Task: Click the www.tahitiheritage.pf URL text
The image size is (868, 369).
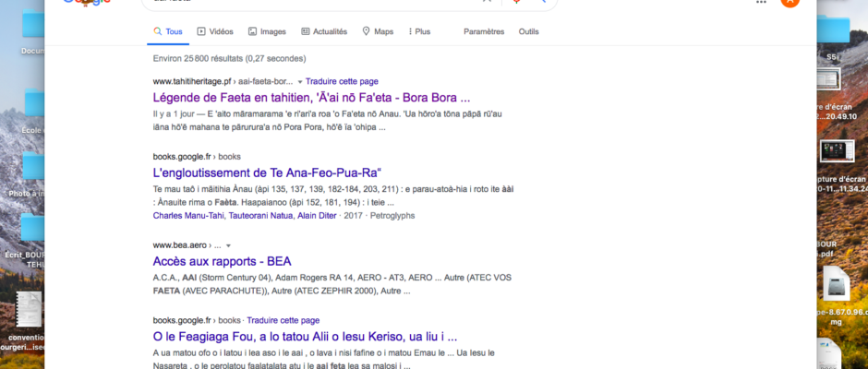Action: click(192, 81)
